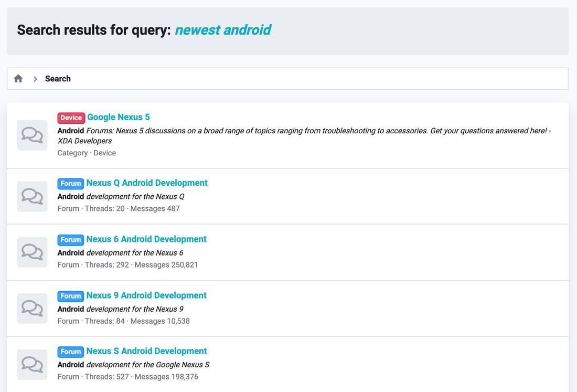Click the Category · Device label under Google Nexus 5
The height and width of the screenshot is (392, 577).
tap(87, 153)
